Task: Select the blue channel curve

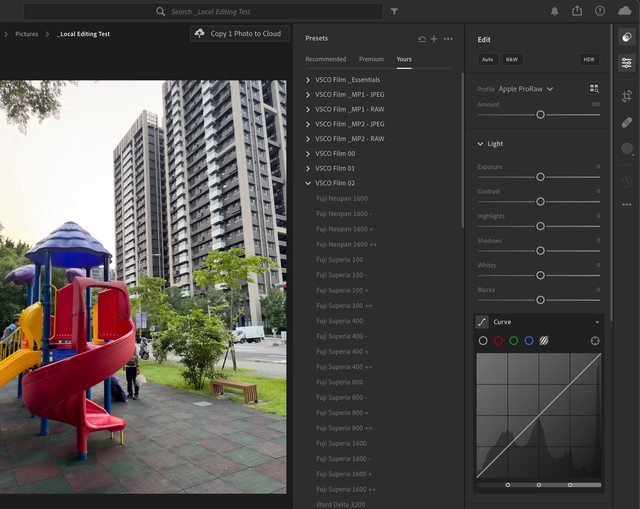Action: 529,340
